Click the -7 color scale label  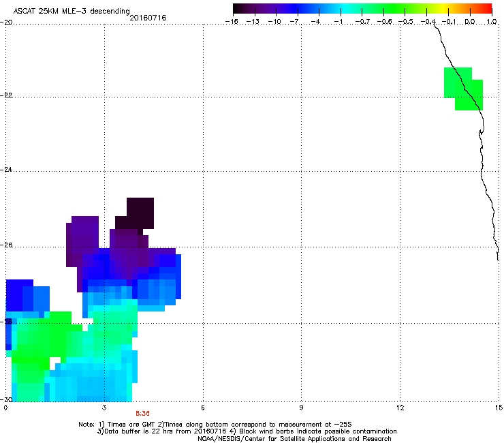tap(295, 22)
